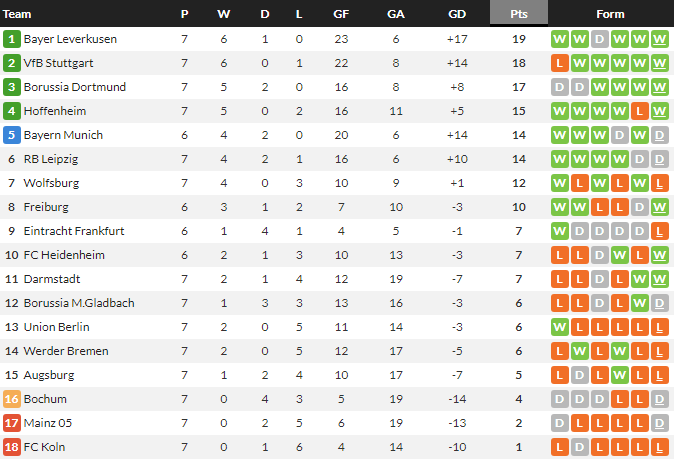674x460 pixels.
Task: Click the GF column header
Action: (341, 14)
